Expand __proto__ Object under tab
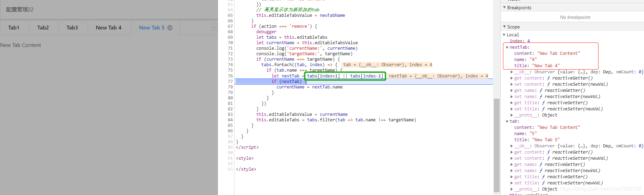The height and width of the screenshot is (195, 644). coord(512,189)
